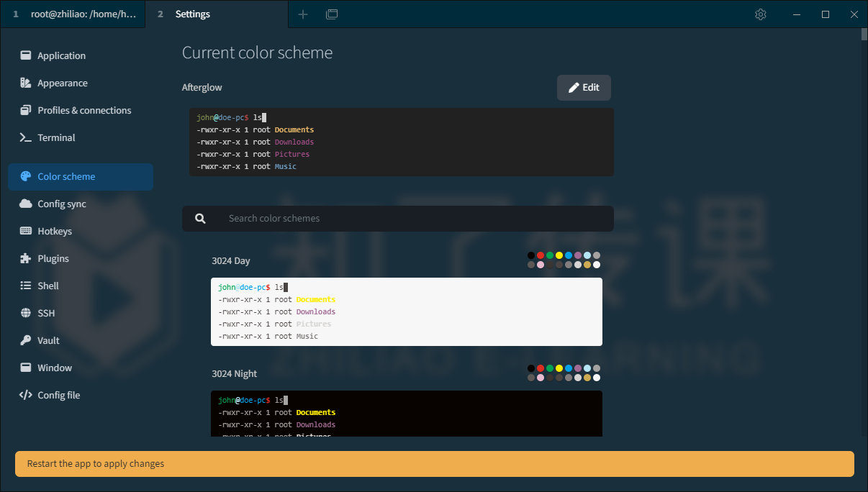Viewport: 868px width, 492px height.
Task: Open Application settings section
Action: pos(61,55)
